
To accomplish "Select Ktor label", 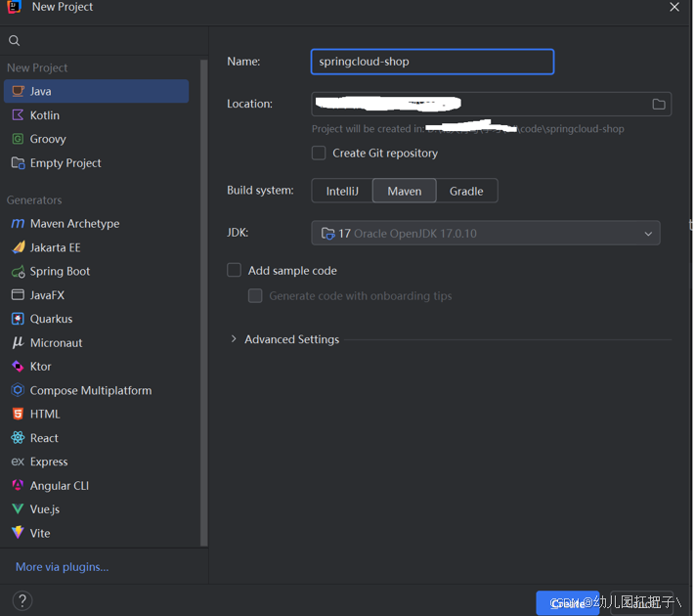I will tap(41, 367).
